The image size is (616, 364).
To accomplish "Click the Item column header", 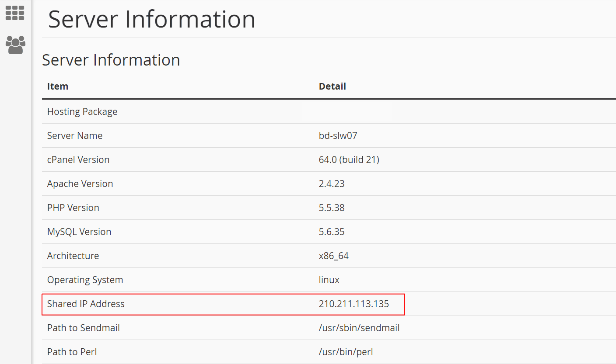I will (x=58, y=86).
